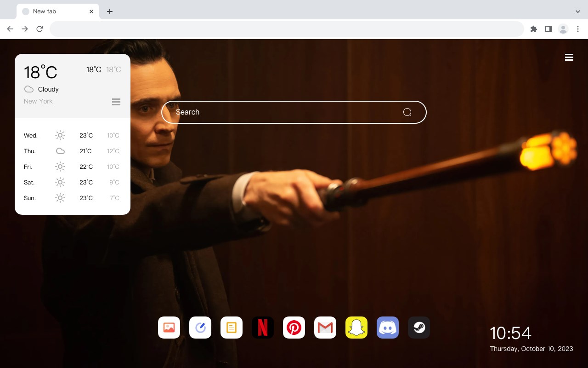
Task: Click the current temperature 18°C
Action: [x=40, y=72]
